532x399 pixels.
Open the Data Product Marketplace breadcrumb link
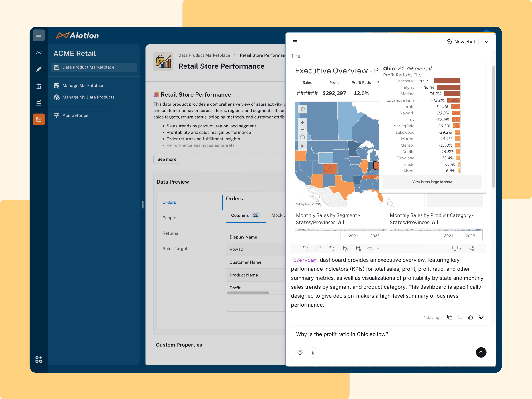[204, 55]
